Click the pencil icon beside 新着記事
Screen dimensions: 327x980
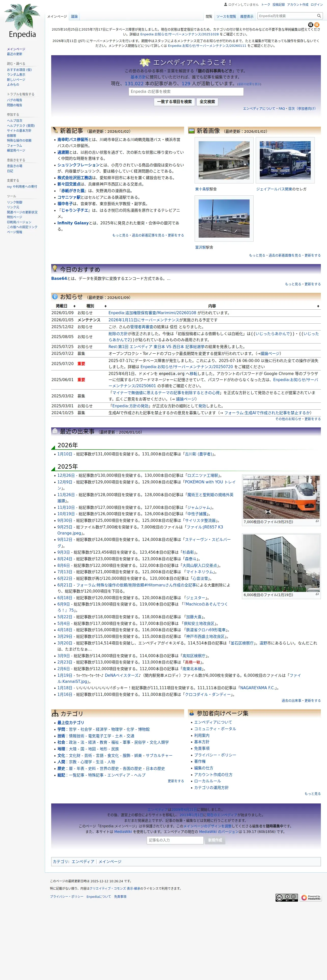pos(55,130)
